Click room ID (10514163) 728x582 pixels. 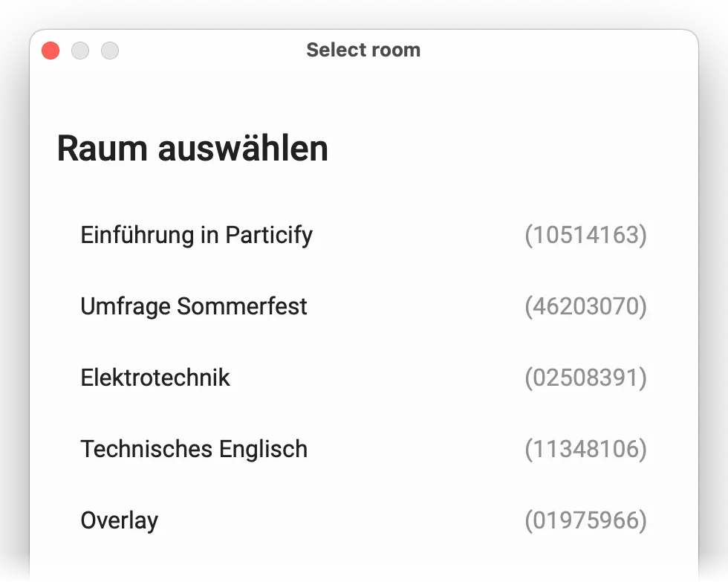pos(585,236)
